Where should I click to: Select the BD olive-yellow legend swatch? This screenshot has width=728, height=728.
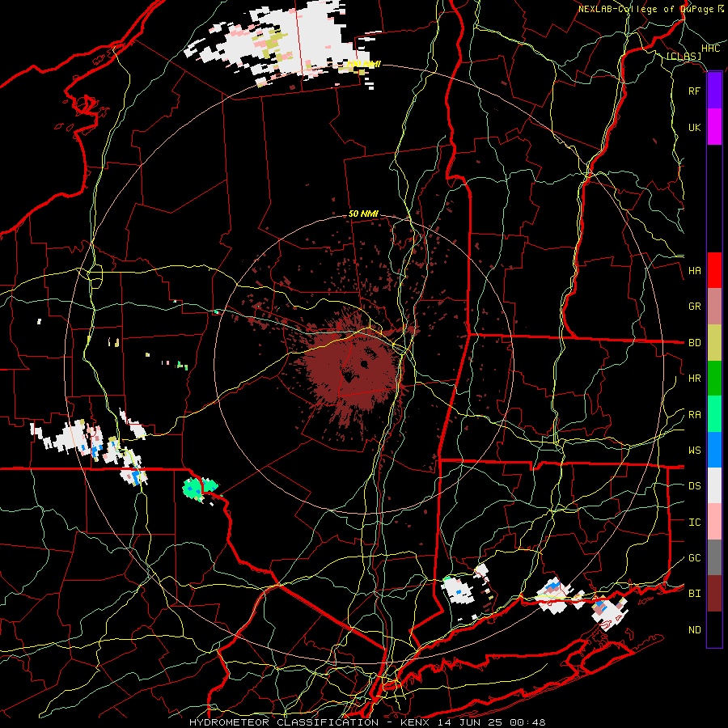[x=714, y=343]
